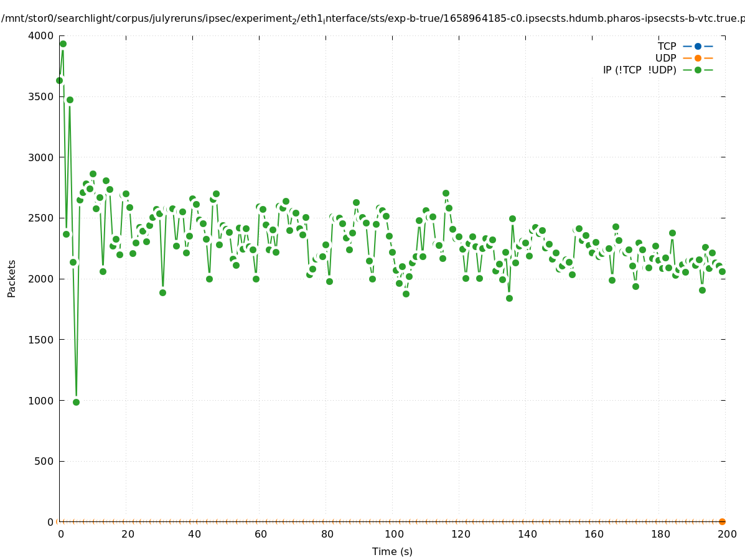
Task: Click the 4000 y-axis tick label
Action: tap(41, 35)
